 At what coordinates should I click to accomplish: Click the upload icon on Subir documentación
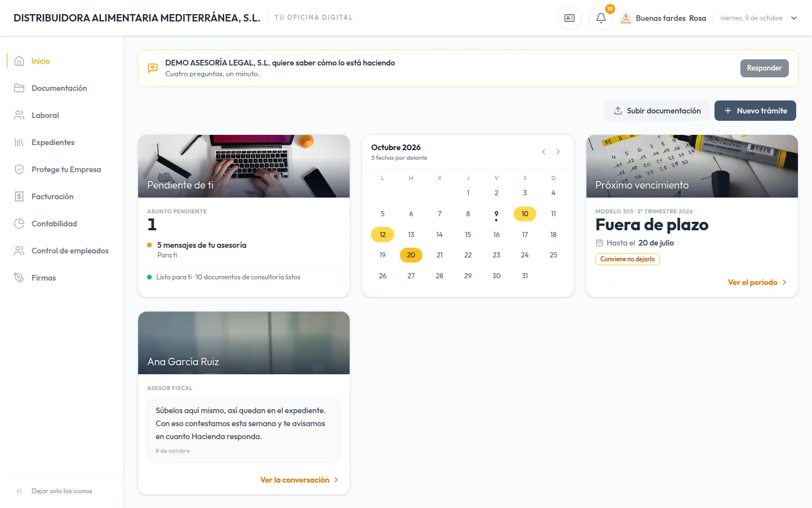[x=618, y=111]
